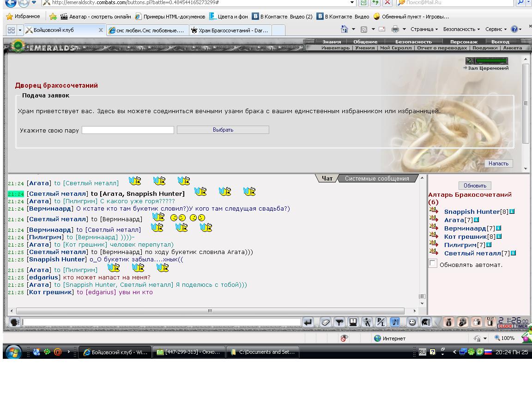This screenshot has width=532, height=399.
Task: Click the eraser clear-chat icon
Action: pos(326,322)
